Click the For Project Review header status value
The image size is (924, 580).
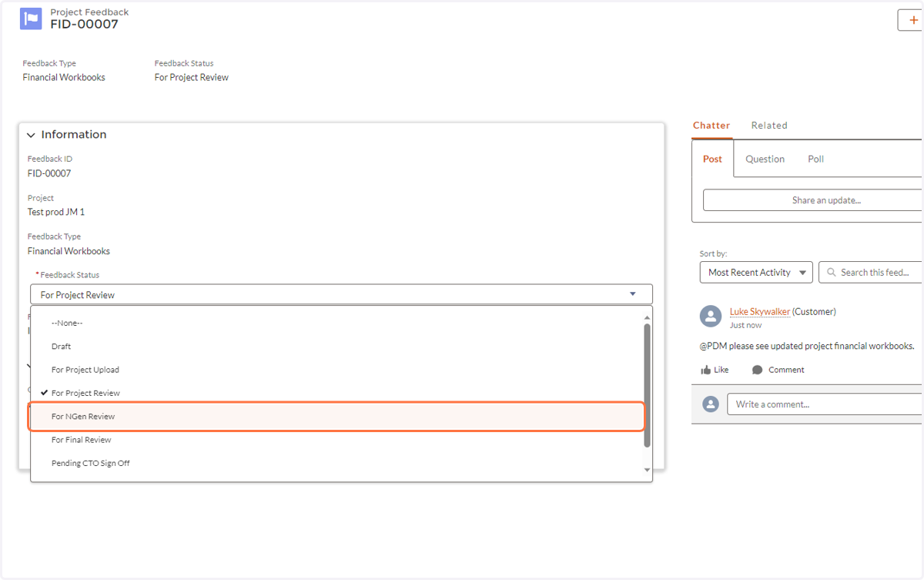[x=192, y=77]
